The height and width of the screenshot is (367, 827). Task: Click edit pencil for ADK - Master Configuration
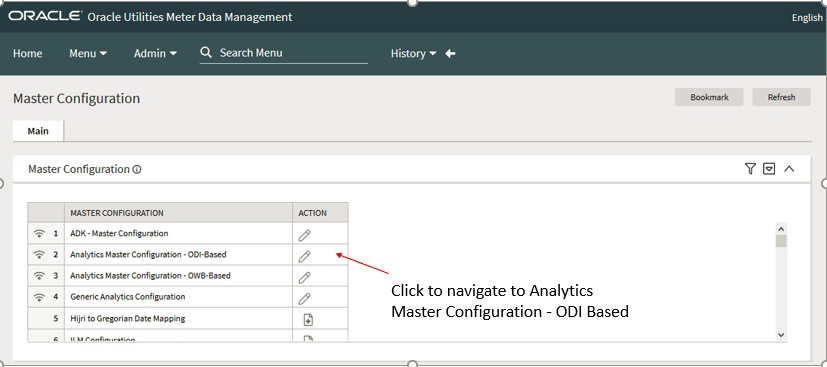point(304,235)
